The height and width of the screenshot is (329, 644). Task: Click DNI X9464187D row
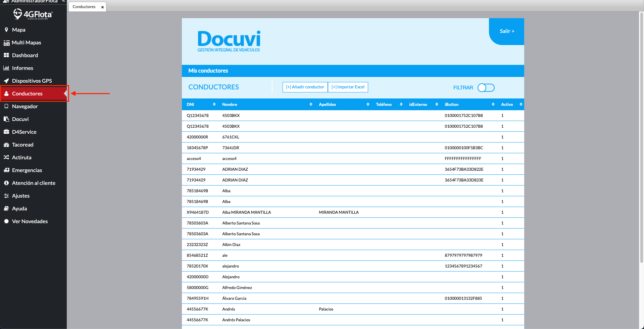[x=353, y=212]
